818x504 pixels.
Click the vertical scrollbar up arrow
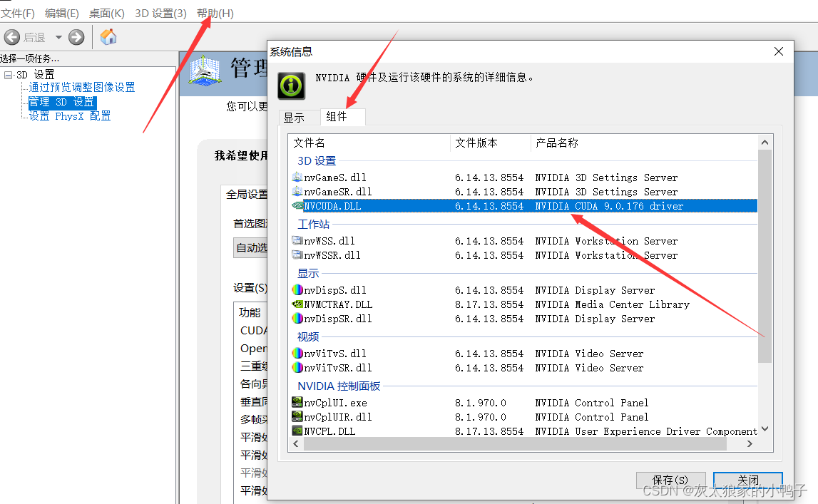point(765,143)
